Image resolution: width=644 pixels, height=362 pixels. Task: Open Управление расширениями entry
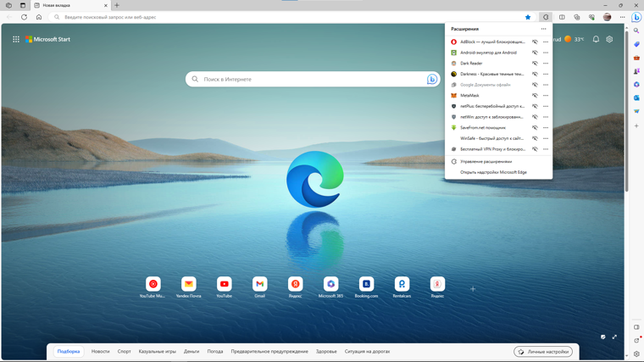coord(498,161)
